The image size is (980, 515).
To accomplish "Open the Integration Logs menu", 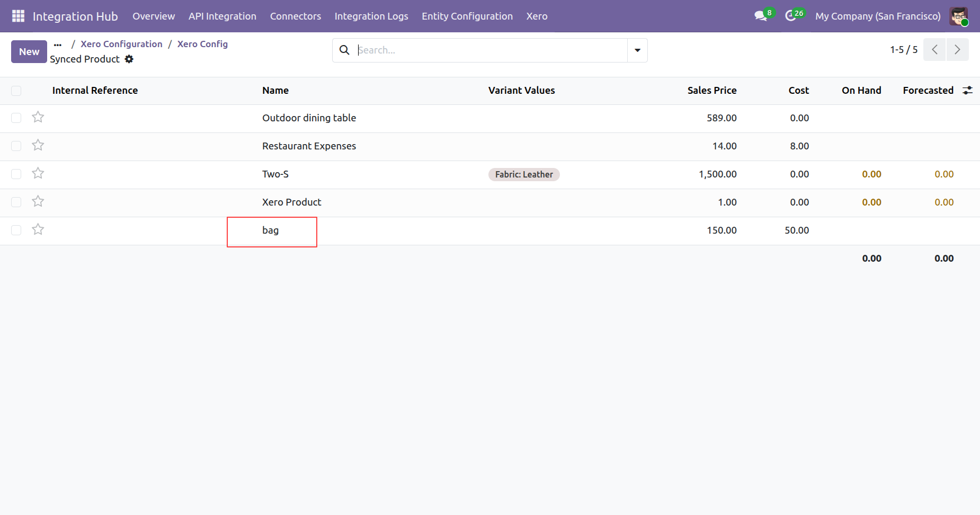I will [x=371, y=16].
